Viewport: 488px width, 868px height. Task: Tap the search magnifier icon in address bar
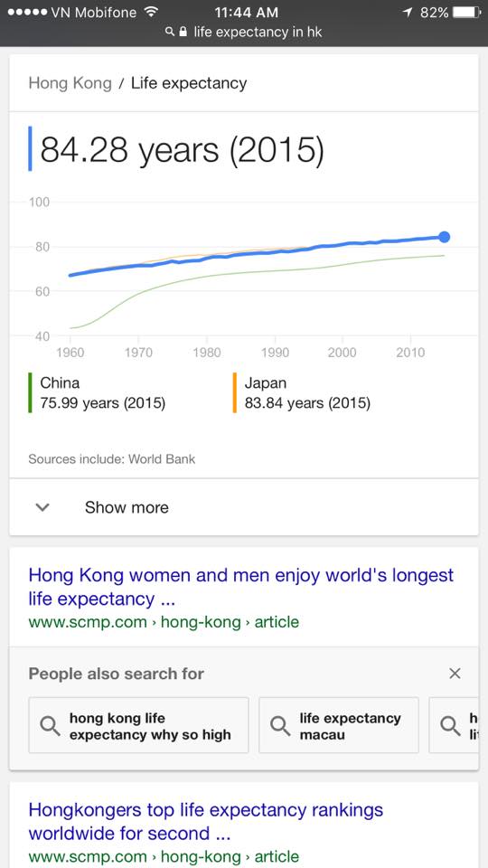[171, 33]
